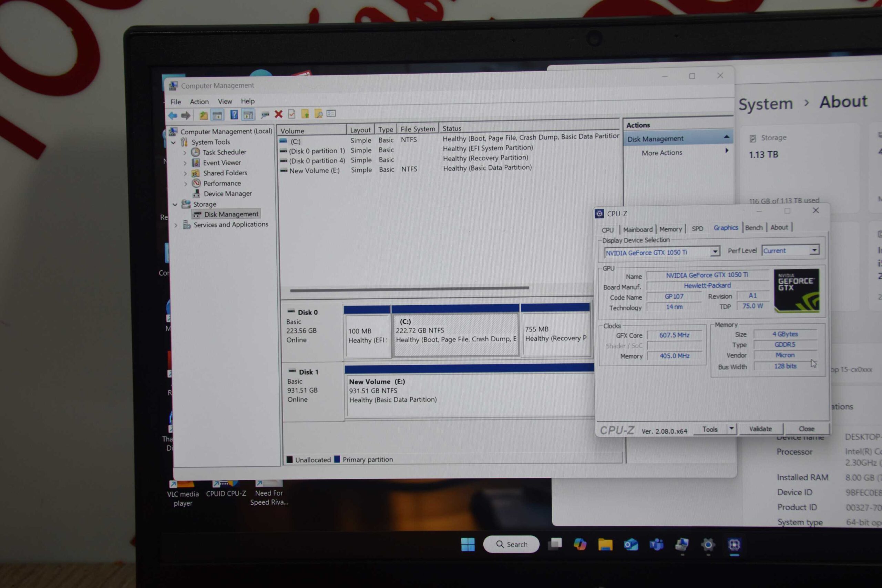Click the red X delete toolbar icon

tap(278, 114)
